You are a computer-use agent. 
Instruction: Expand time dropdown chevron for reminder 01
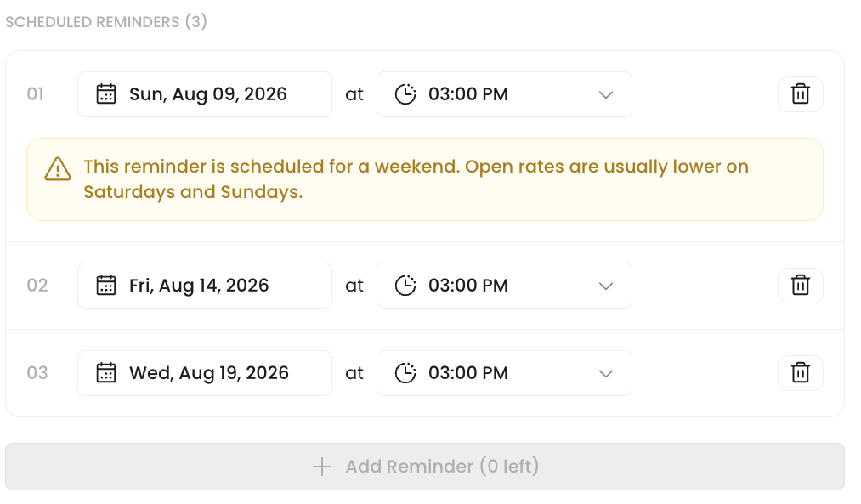click(606, 94)
